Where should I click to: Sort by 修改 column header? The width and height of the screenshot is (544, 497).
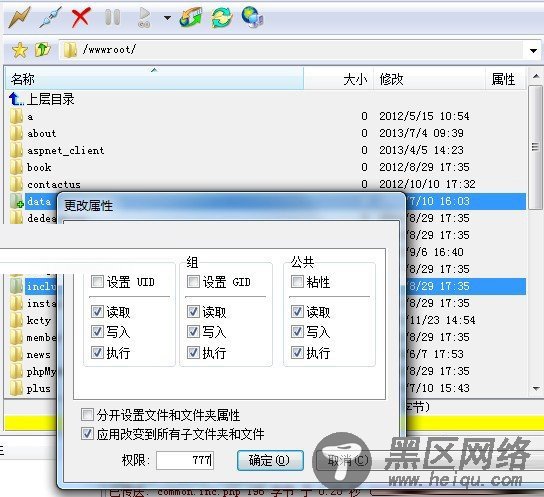429,79
